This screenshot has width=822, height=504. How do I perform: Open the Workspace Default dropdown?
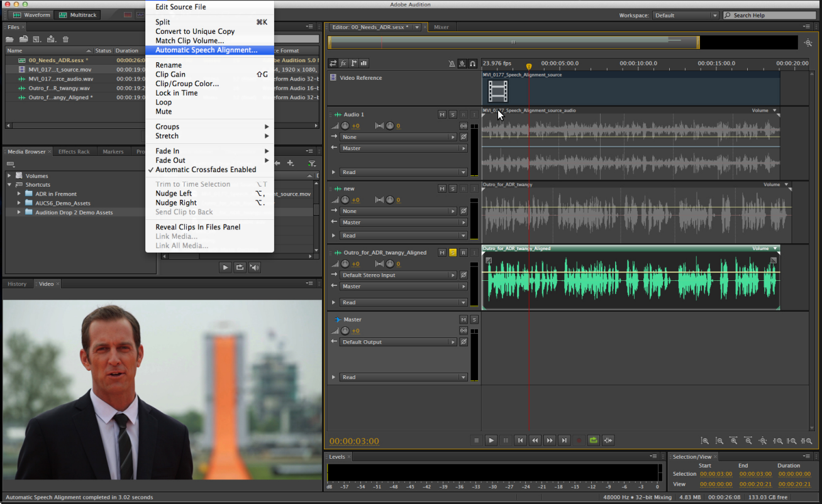coord(686,15)
